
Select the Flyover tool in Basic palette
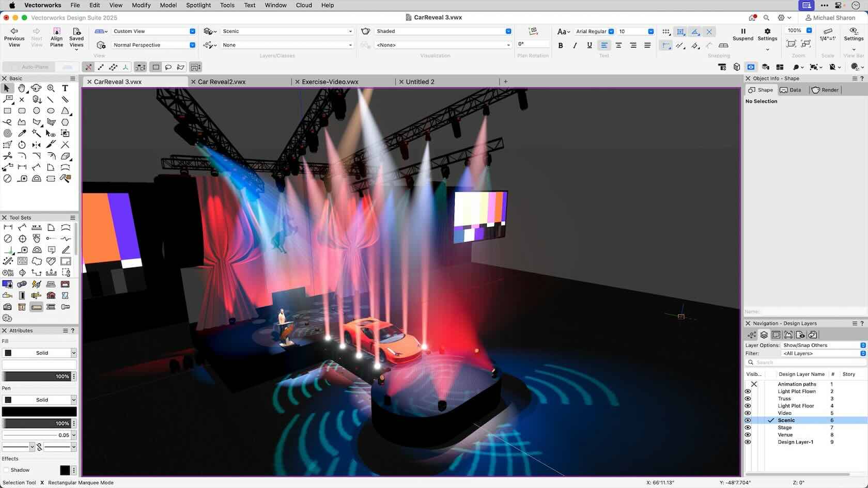(x=36, y=88)
